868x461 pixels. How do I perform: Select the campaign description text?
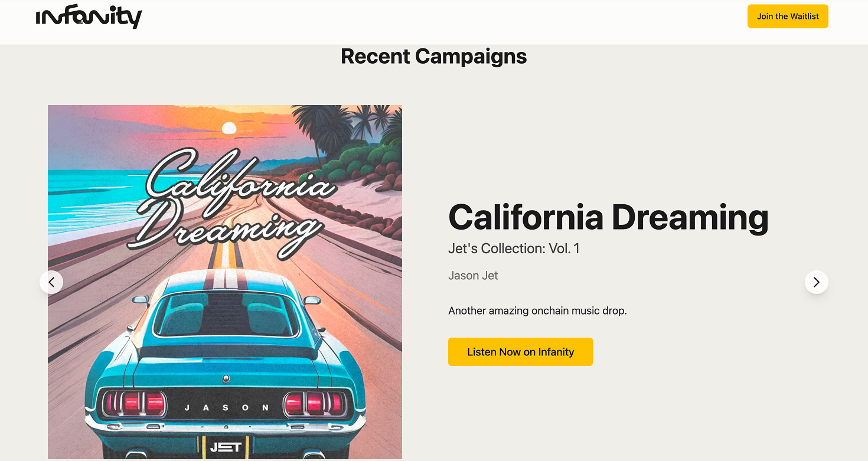tap(537, 310)
